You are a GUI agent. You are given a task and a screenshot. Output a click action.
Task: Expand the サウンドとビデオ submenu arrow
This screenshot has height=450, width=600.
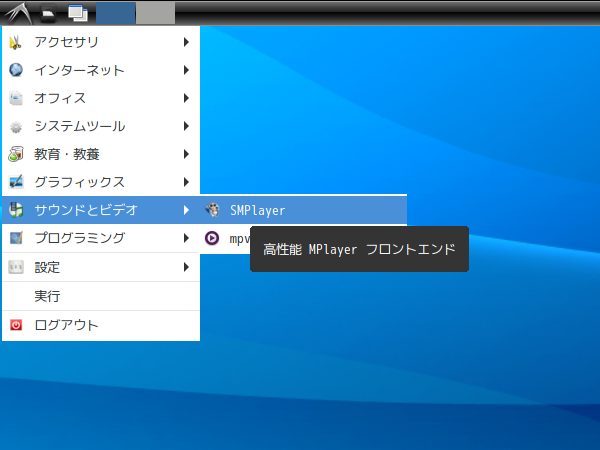(186, 210)
